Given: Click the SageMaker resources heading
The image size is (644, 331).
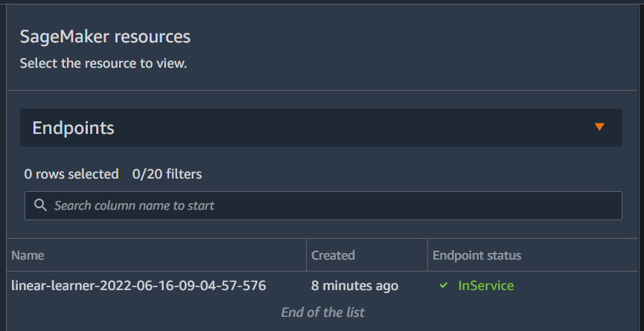Looking at the screenshot, I should pos(105,36).
